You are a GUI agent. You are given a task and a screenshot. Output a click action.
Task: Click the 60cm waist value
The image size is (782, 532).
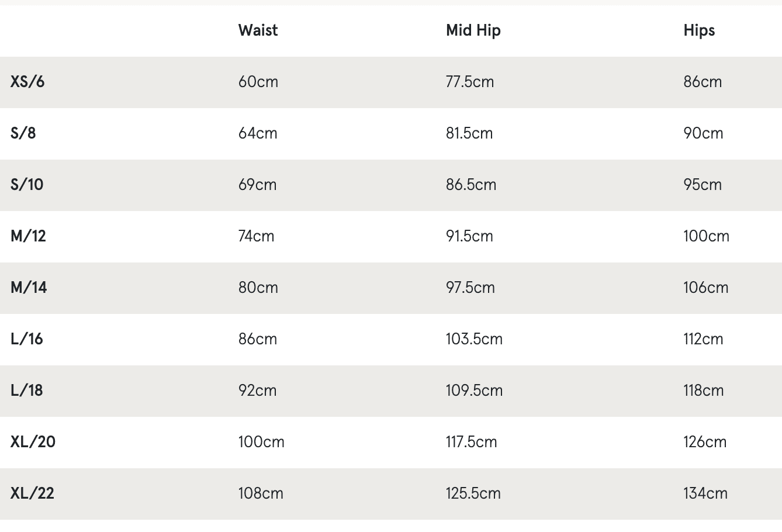pos(258,82)
